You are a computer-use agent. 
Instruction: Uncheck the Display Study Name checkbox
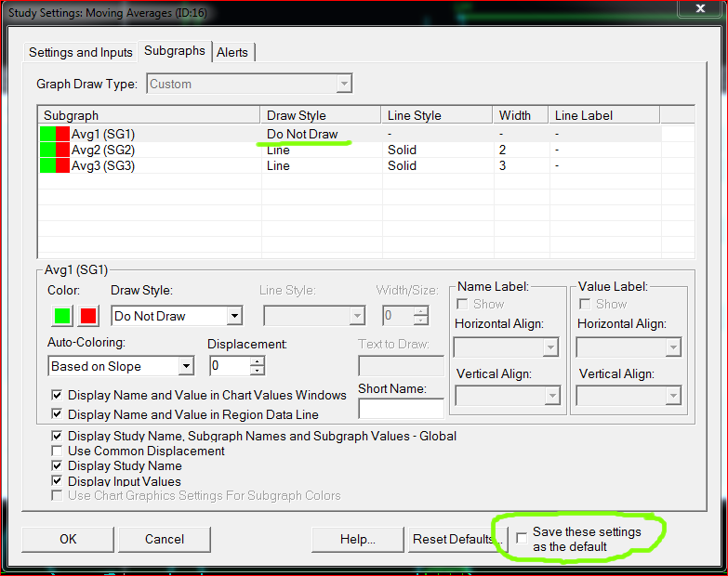(x=58, y=465)
